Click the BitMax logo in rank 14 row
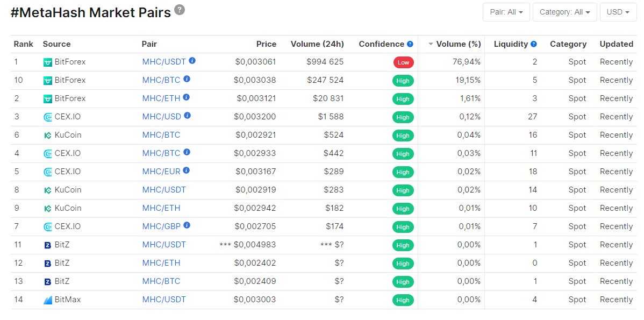 click(48, 300)
